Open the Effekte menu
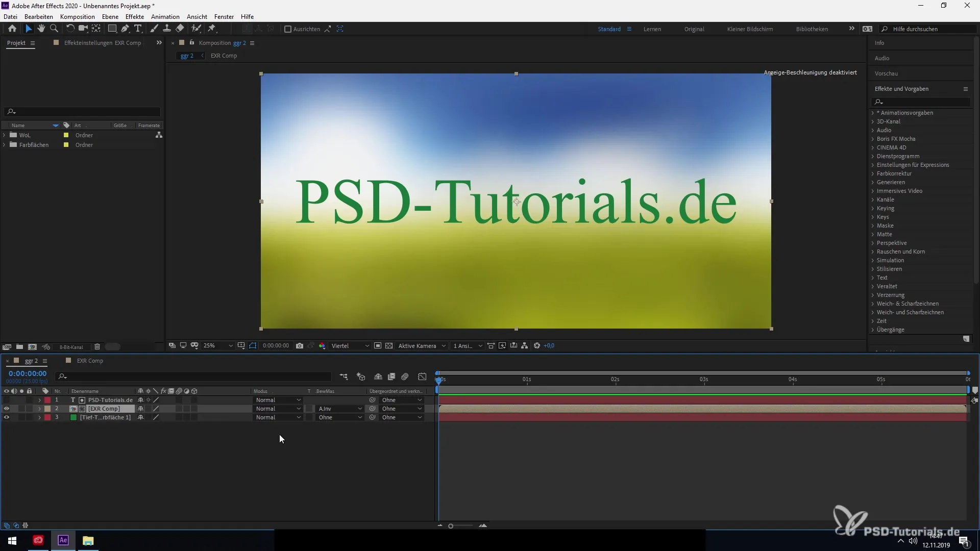This screenshot has height=551, width=980. tap(135, 17)
